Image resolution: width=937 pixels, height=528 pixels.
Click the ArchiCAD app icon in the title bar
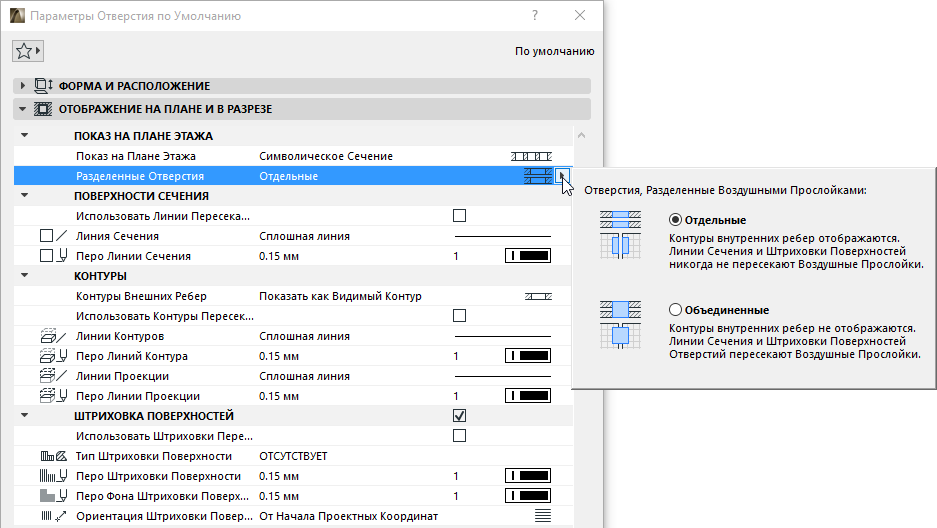point(17,16)
